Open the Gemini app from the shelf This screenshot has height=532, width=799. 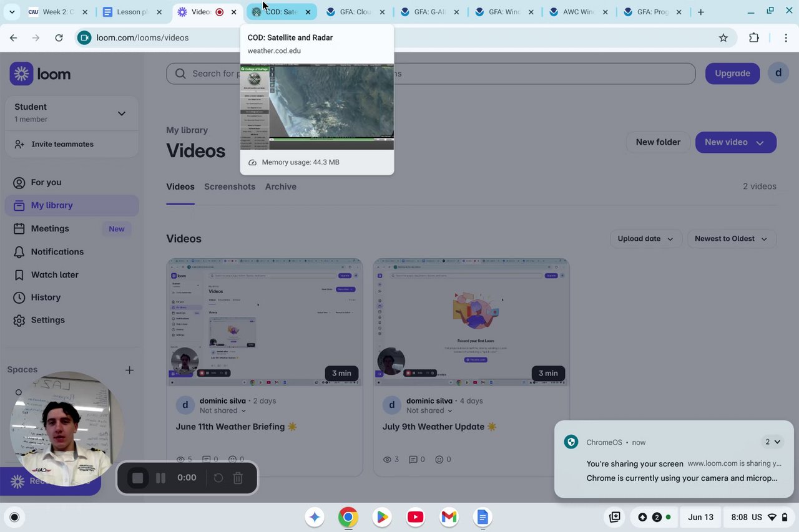[315, 517]
